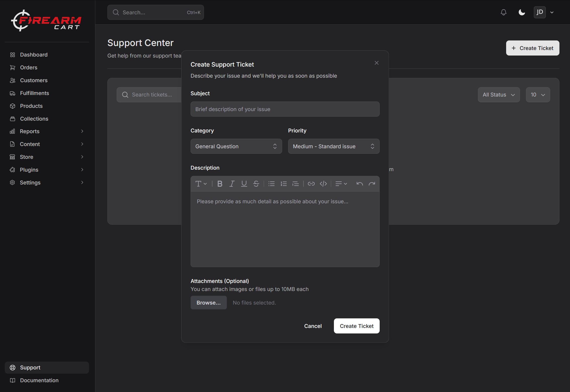Toggle bold formatting in description editor

coord(220,184)
